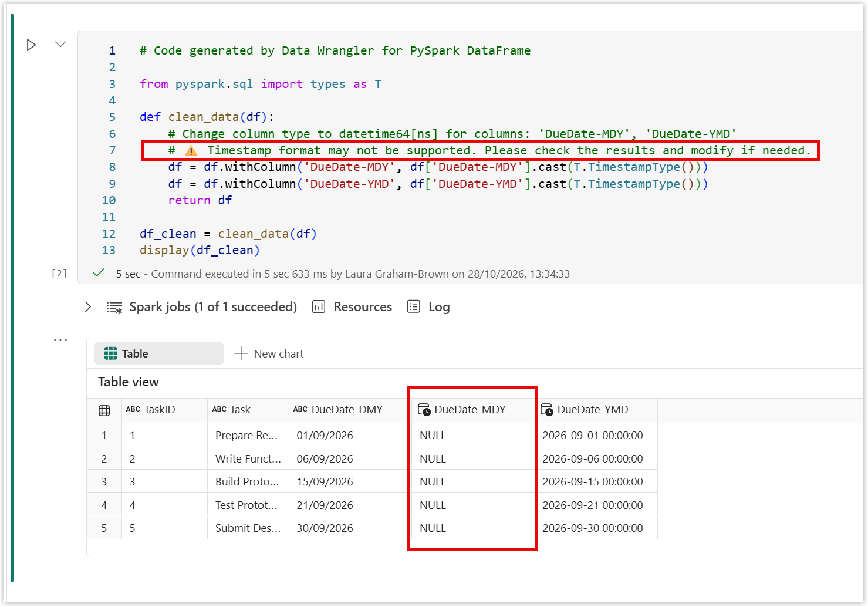Select cell '2026-09-15 00:00:00'

pos(596,481)
